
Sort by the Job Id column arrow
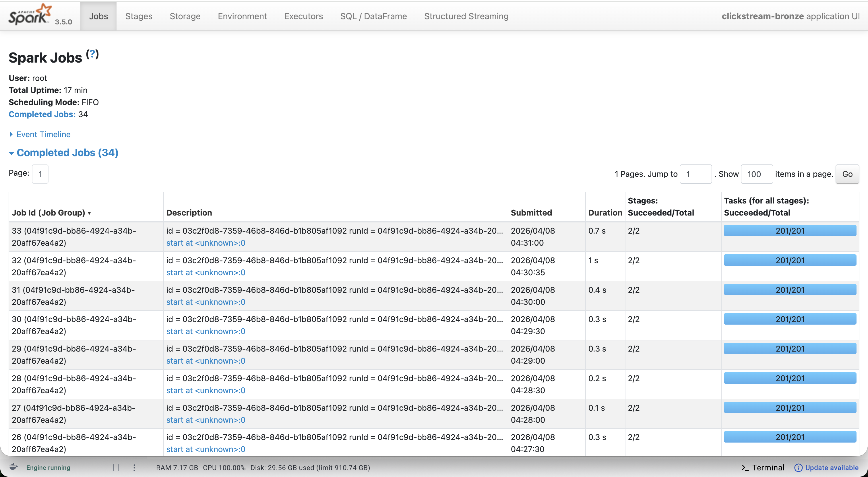coord(89,213)
